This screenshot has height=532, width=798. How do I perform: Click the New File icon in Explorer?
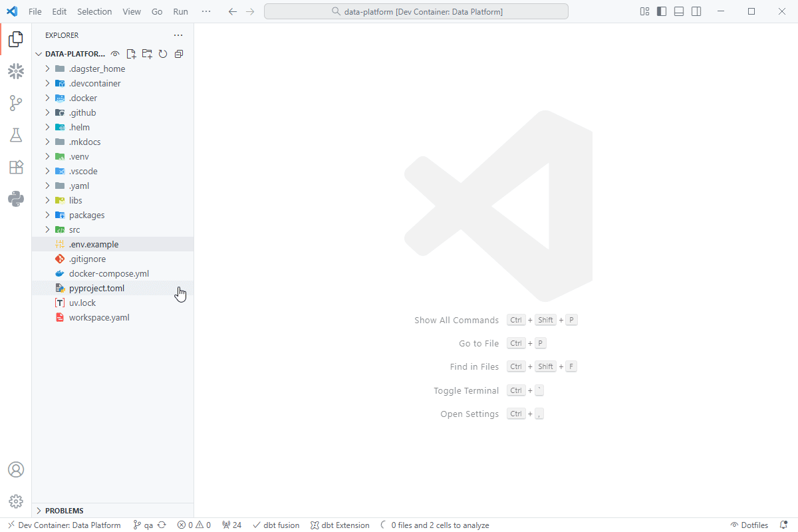pyautogui.click(x=131, y=54)
